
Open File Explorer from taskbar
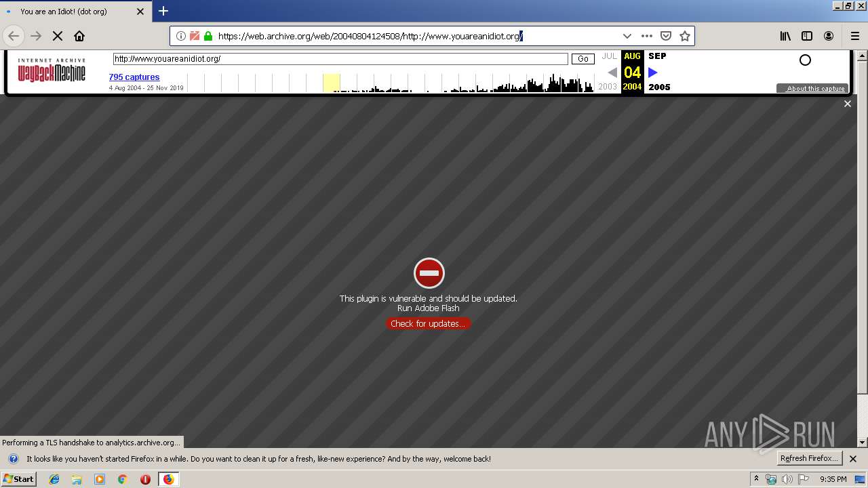tap(77, 479)
